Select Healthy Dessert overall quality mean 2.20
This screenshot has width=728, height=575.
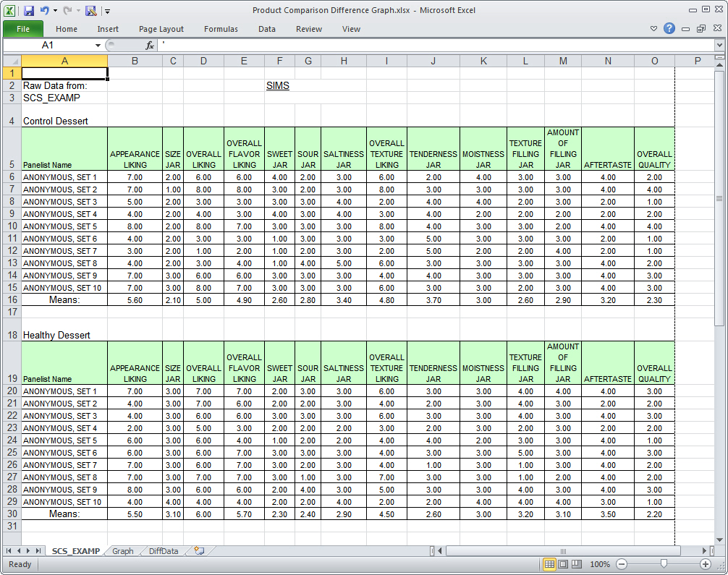655,514
